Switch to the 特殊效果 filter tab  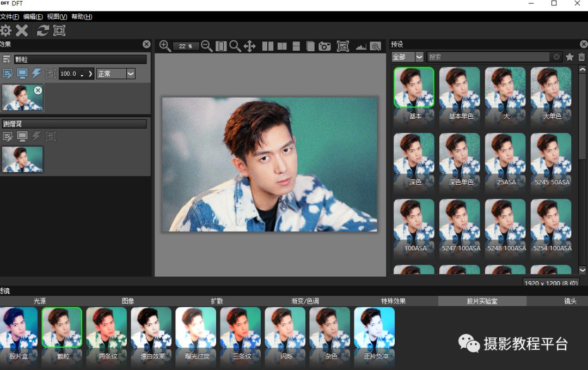click(x=394, y=301)
